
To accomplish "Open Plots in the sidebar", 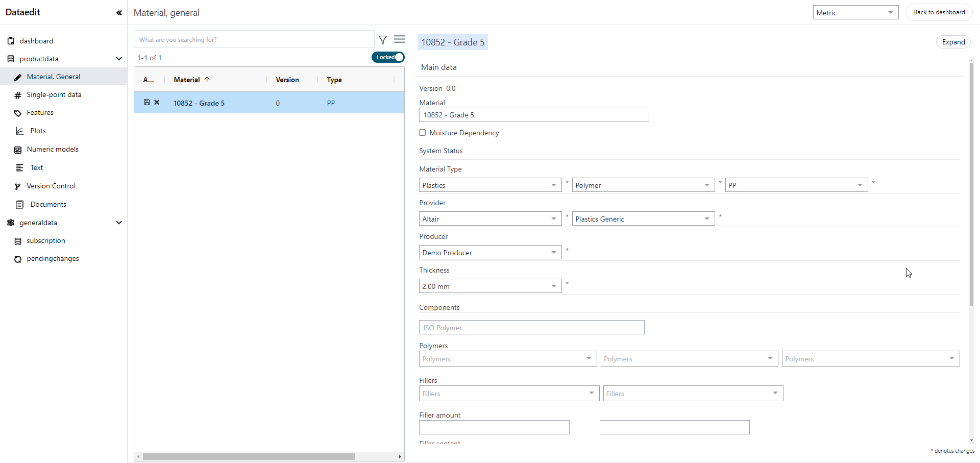I will [x=38, y=131].
